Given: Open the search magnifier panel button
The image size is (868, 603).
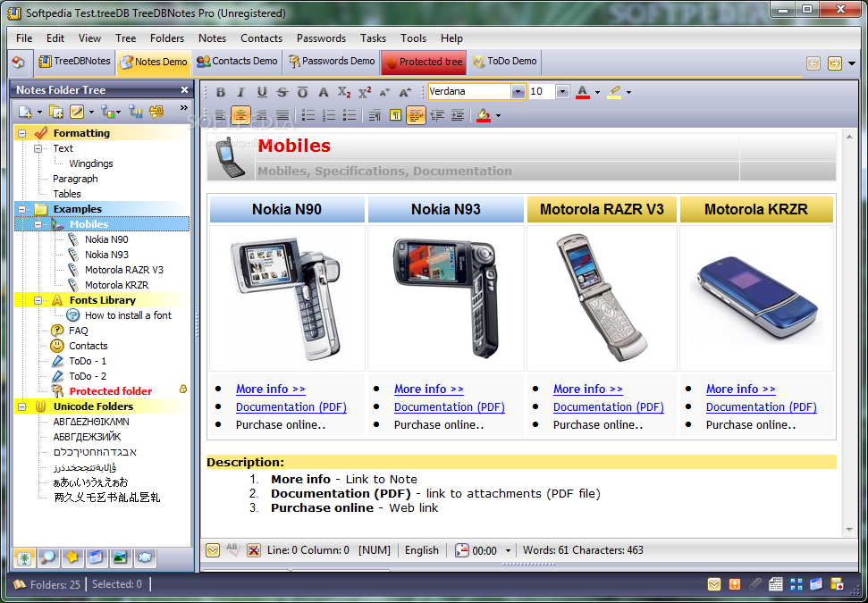Looking at the screenshot, I should click(x=48, y=557).
